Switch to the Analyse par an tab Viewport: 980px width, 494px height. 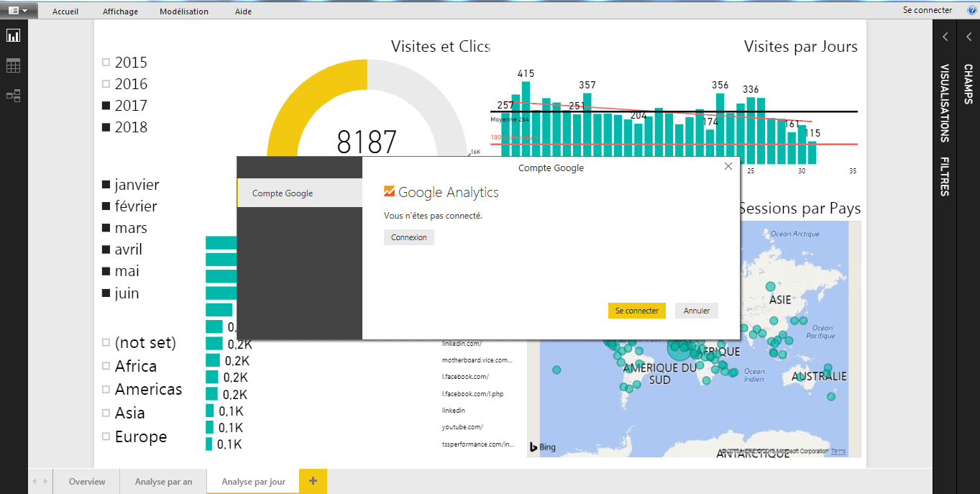point(164,482)
